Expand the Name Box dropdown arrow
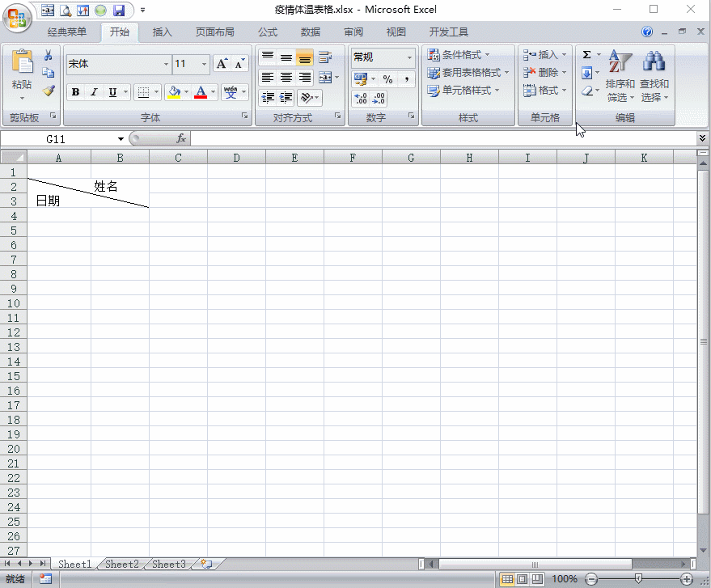711x588 pixels. pyautogui.click(x=121, y=139)
